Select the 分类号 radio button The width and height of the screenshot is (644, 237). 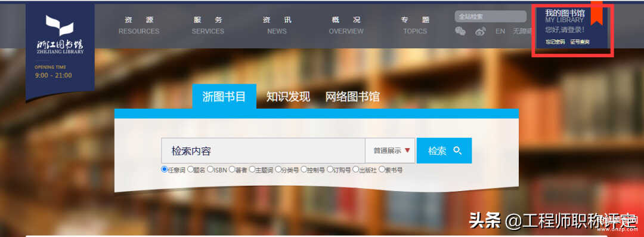pos(278,169)
